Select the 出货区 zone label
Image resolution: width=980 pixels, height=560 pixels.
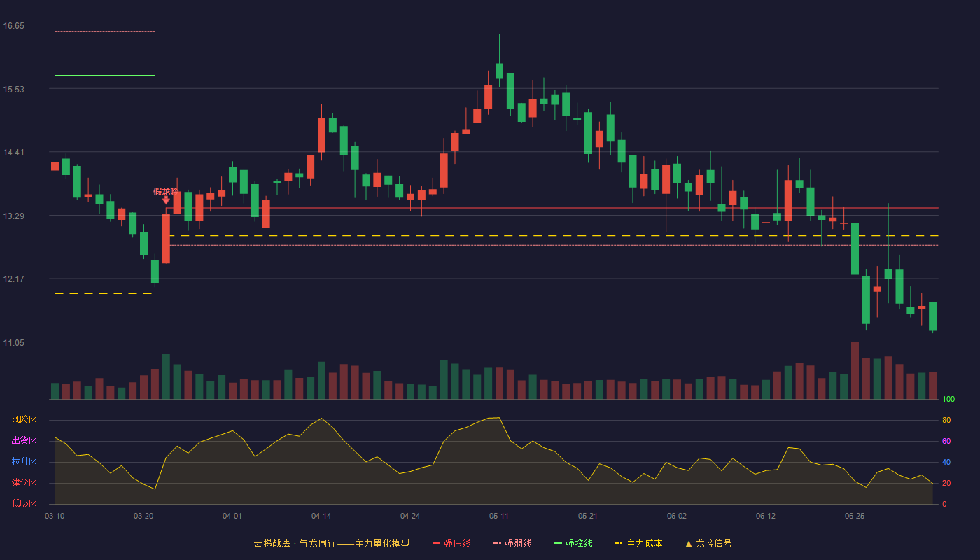(x=24, y=441)
